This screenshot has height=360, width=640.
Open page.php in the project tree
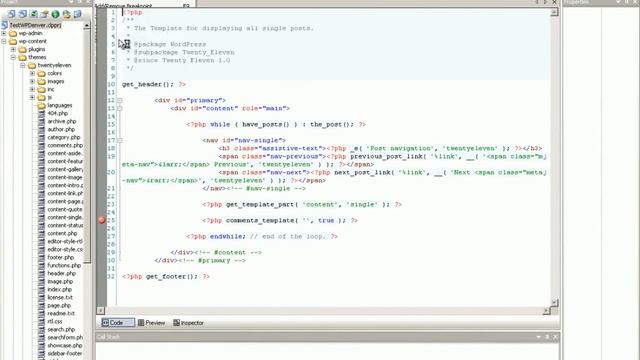59,306
